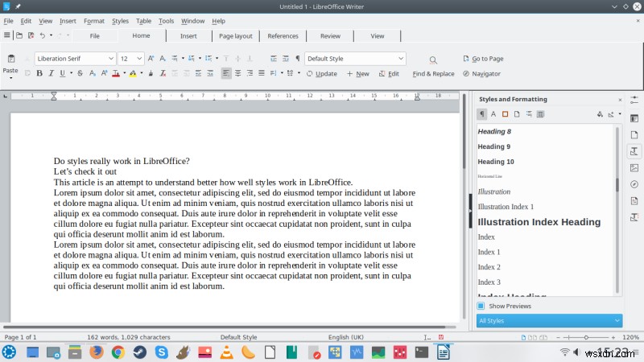The image size is (644, 362).
Task: Open New Style from Selection dropdown arrow
Action: (620, 114)
